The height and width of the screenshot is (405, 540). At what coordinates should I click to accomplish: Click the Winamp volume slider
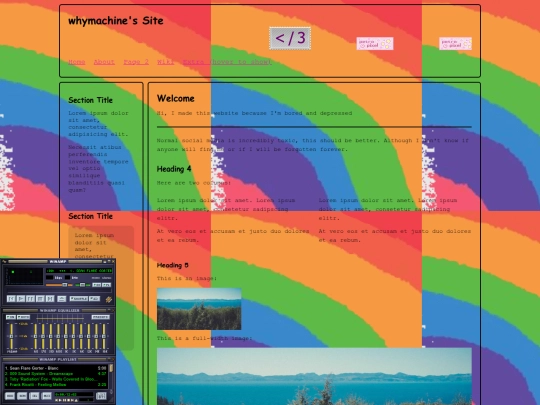pyautogui.click(x=59, y=285)
